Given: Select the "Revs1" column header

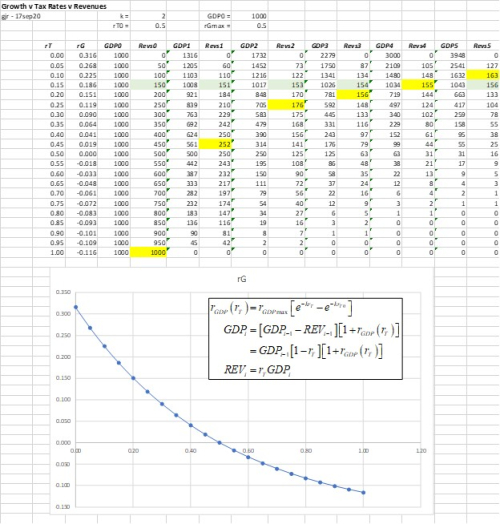Looking at the screenshot, I should (215, 45).
